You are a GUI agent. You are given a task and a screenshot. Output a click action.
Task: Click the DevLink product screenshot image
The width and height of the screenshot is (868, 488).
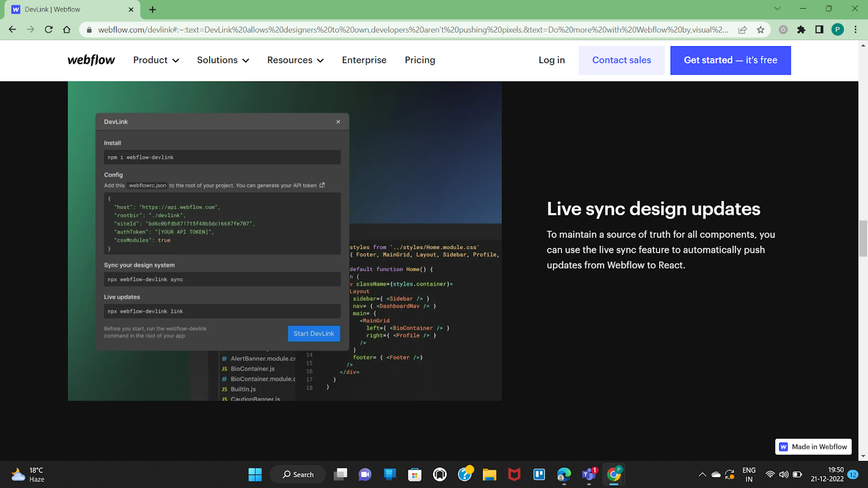coord(285,241)
